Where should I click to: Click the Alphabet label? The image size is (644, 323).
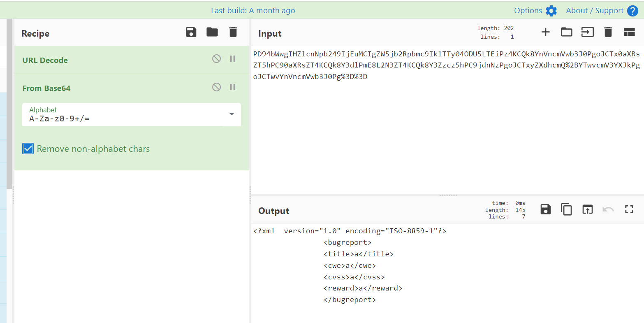point(43,110)
